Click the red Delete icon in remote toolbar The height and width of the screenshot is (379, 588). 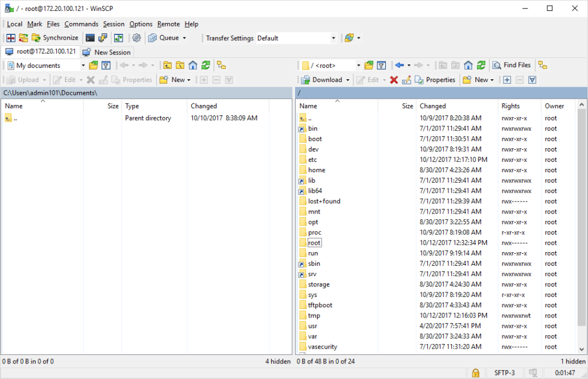point(394,80)
